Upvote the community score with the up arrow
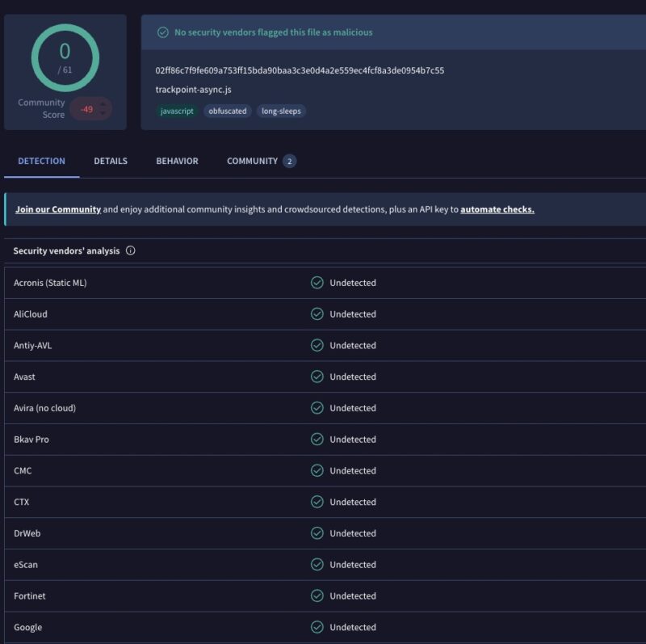The image size is (646, 644). [x=103, y=105]
